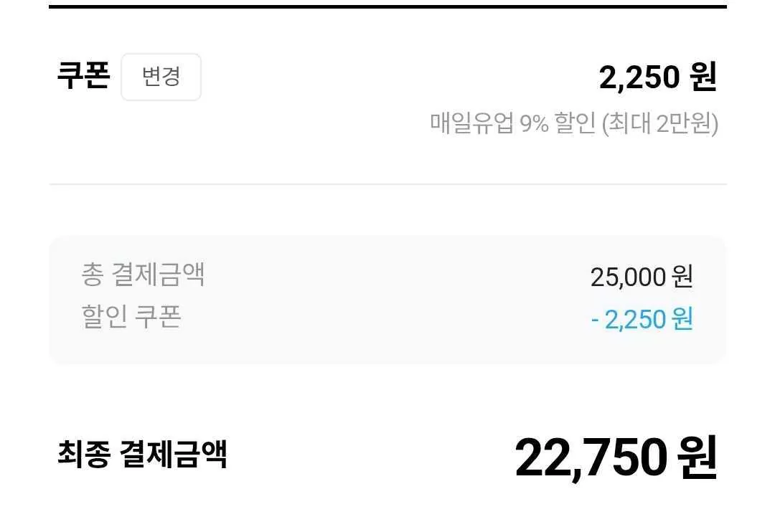
Task: Click the (최대 2만원) limit text
Action: point(660,123)
